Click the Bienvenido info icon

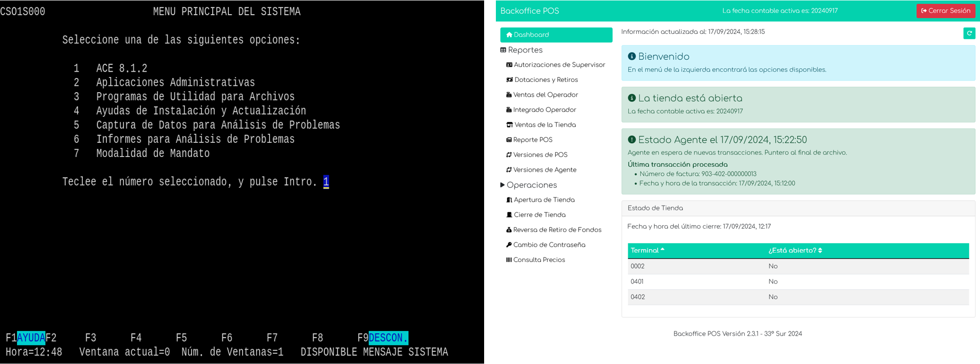[x=632, y=56]
